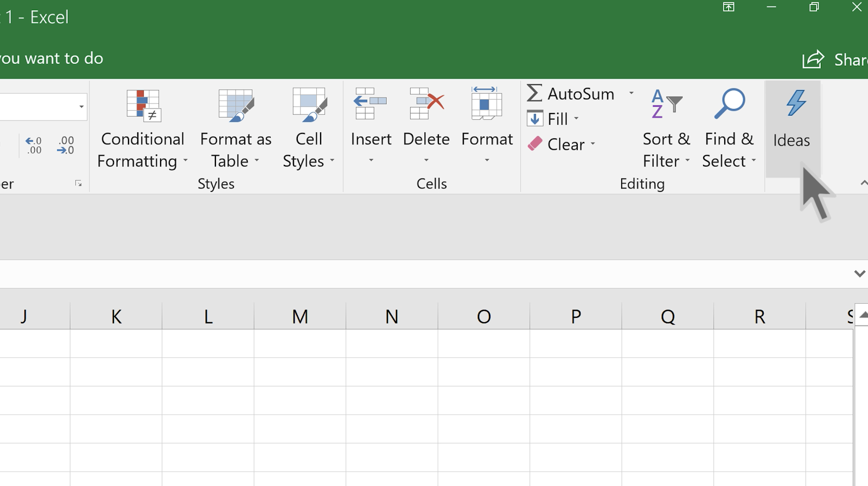Click the Decrease Decimal icon
The width and height of the screenshot is (868, 486).
click(65, 145)
